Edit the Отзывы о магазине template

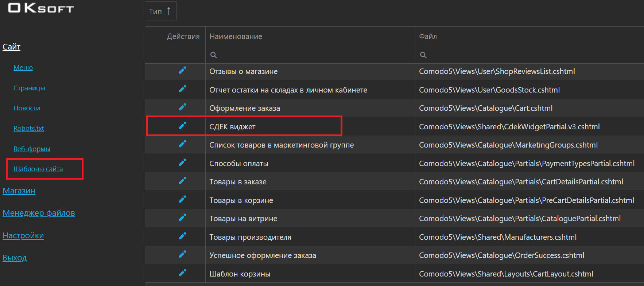182,70
